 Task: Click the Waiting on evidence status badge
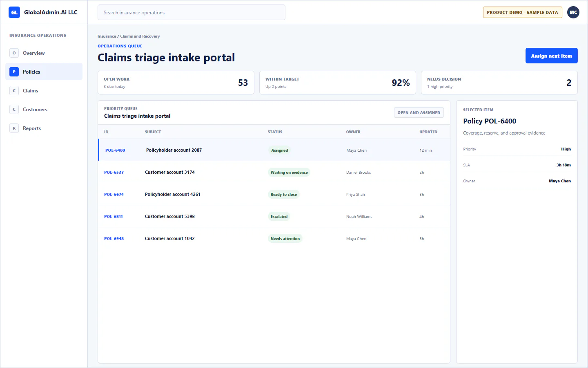click(x=289, y=173)
